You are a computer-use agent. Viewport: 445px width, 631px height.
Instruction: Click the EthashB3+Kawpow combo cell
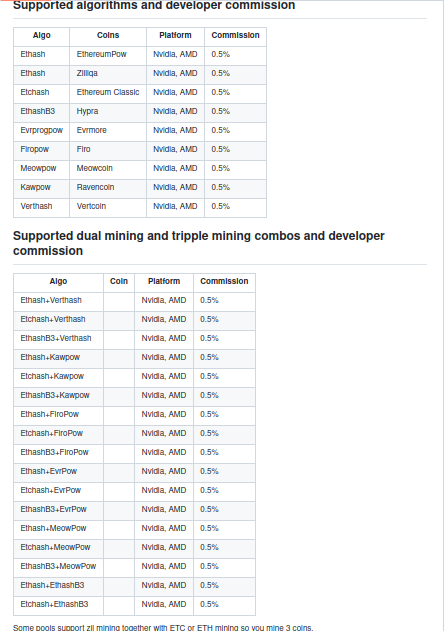pyautogui.click(x=58, y=395)
